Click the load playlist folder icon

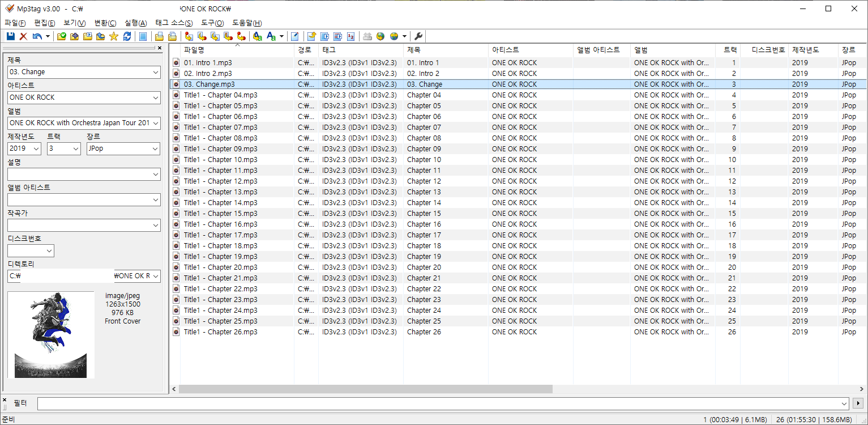(x=88, y=36)
